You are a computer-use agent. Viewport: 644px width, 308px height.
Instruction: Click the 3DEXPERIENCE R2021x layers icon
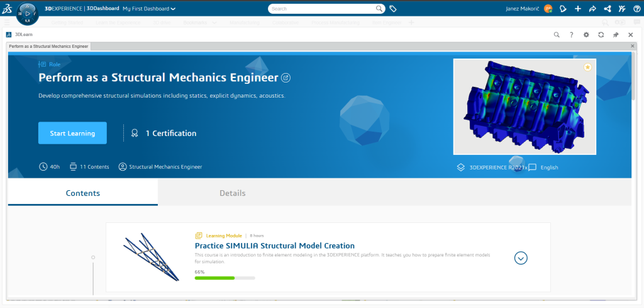coord(461,168)
